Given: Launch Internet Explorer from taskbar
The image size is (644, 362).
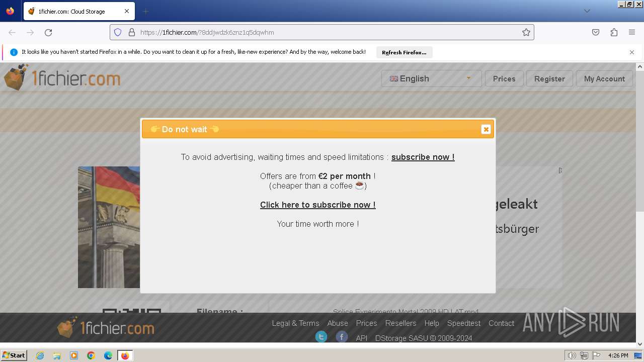Looking at the screenshot, I should [x=40, y=355].
